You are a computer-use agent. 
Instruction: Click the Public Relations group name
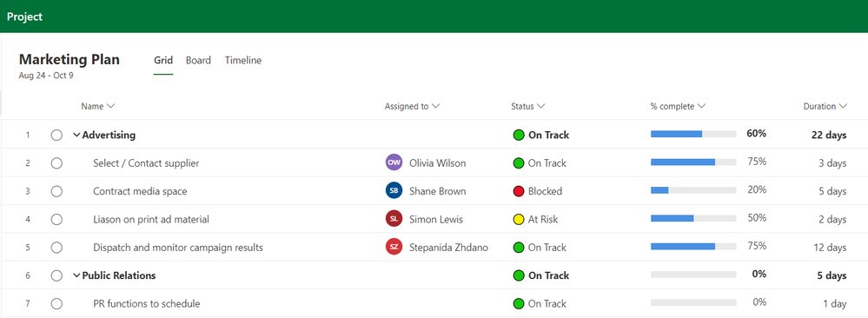click(x=119, y=275)
